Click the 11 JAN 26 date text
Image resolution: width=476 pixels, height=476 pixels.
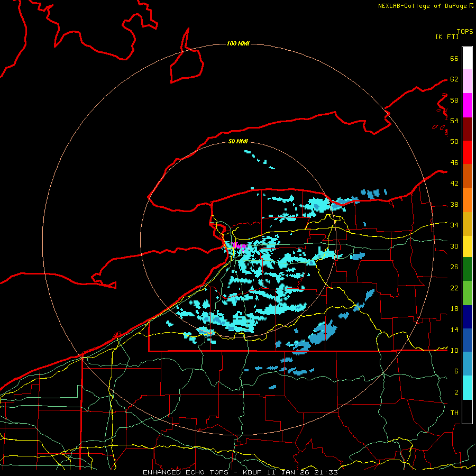(x=288, y=472)
